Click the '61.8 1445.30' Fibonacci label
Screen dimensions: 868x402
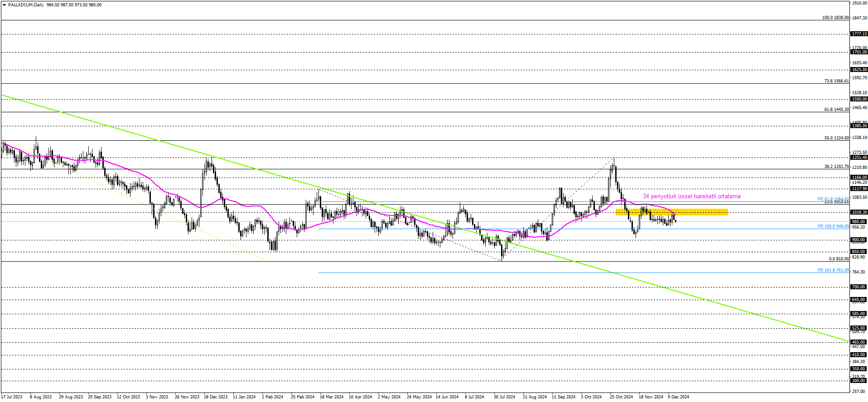point(836,110)
